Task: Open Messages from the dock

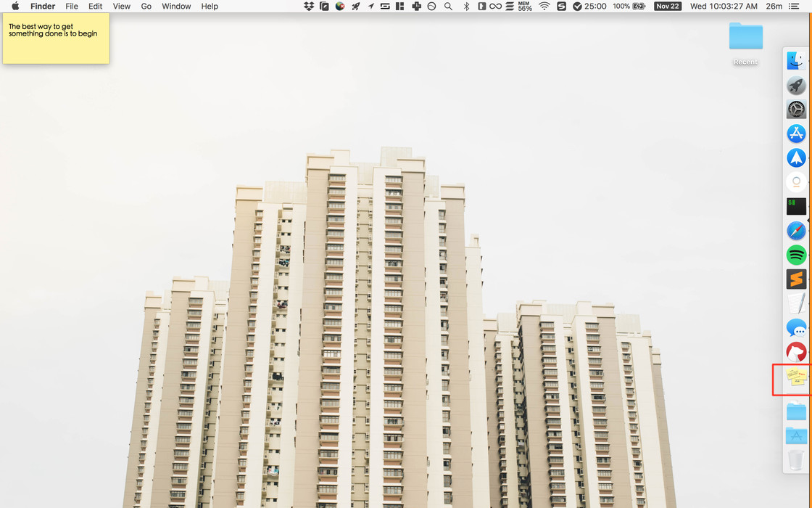Action: (x=796, y=328)
